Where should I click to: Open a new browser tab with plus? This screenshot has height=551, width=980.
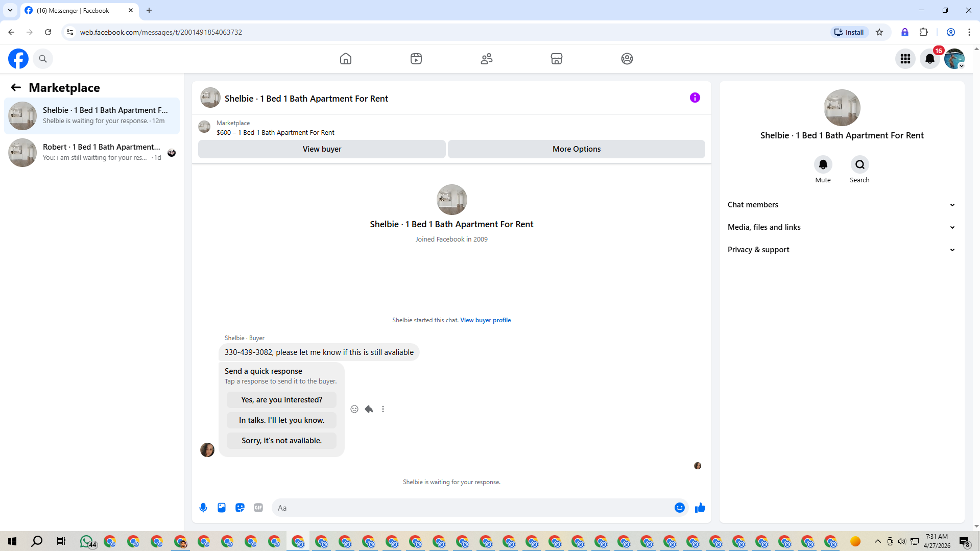149,10
